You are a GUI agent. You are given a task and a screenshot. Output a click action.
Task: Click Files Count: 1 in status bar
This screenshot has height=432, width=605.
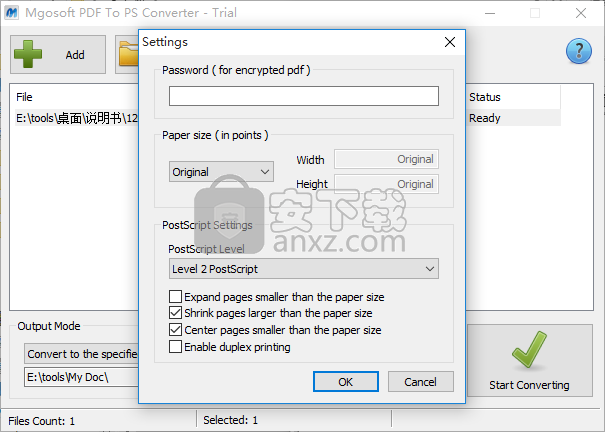tap(42, 421)
